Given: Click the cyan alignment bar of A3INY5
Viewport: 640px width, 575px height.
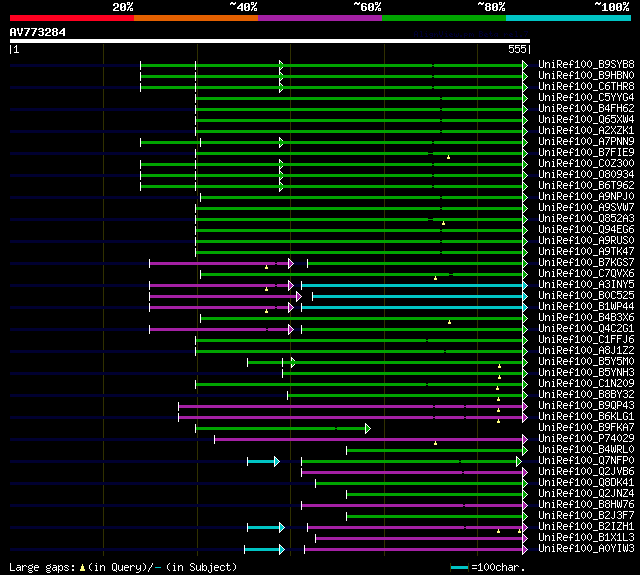Looking at the screenshot, I should [x=412, y=285].
